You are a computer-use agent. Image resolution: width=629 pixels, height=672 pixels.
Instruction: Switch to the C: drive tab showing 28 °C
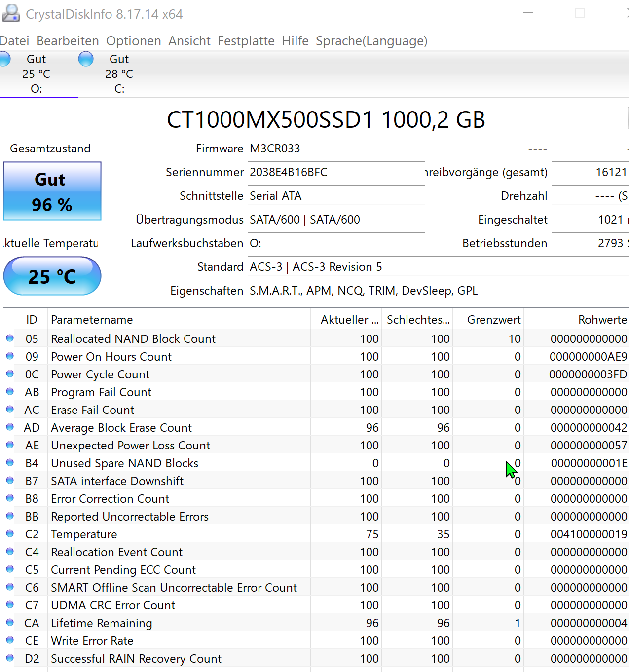pyautogui.click(x=118, y=74)
